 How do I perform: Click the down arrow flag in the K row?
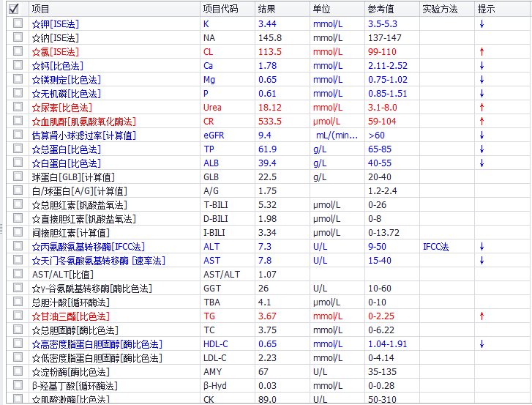pyautogui.click(x=482, y=24)
